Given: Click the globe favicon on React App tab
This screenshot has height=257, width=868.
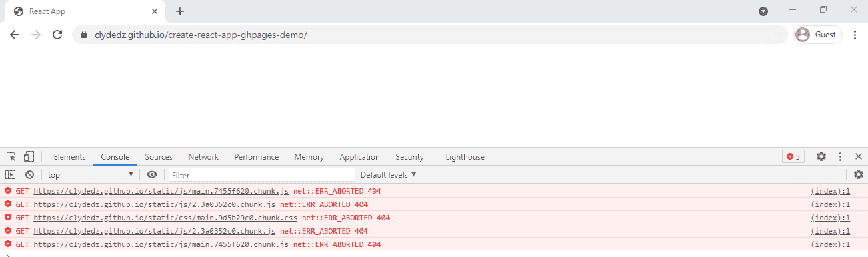Looking at the screenshot, I should (x=19, y=11).
